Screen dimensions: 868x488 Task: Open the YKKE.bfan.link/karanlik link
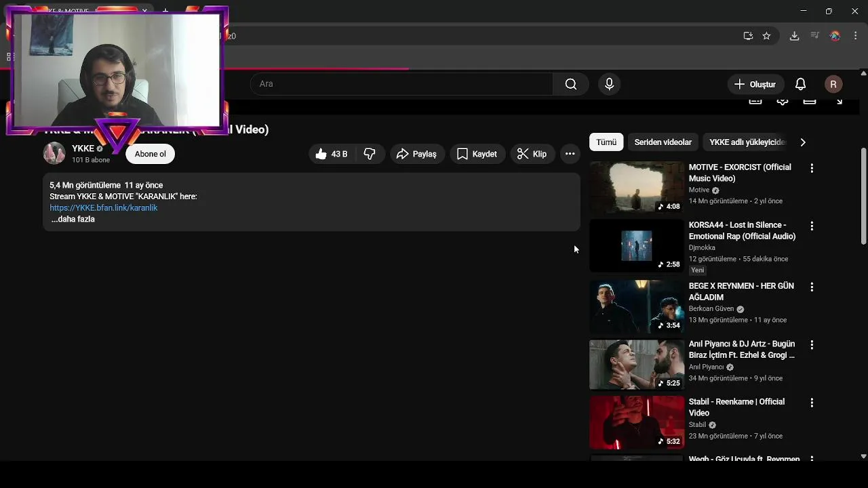[x=103, y=208]
